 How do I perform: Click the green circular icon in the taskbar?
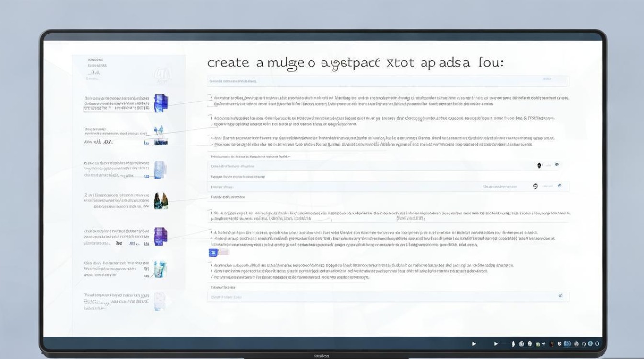click(x=538, y=344)
